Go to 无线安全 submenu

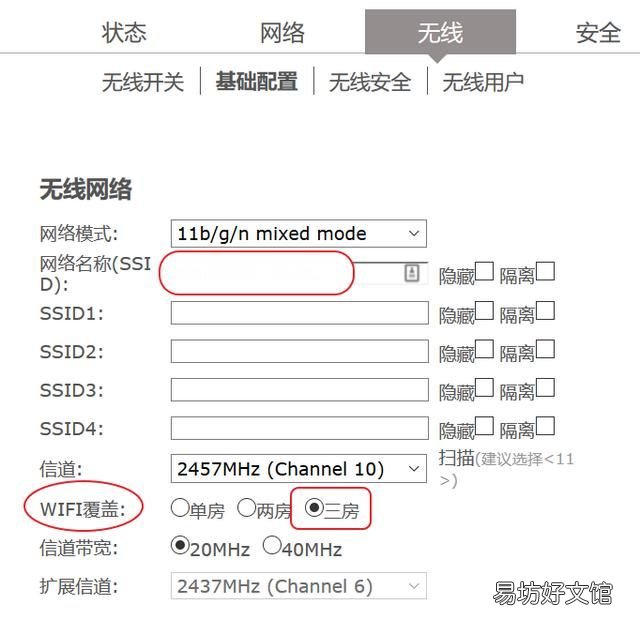pyautogui.click(x=370, y=82)
